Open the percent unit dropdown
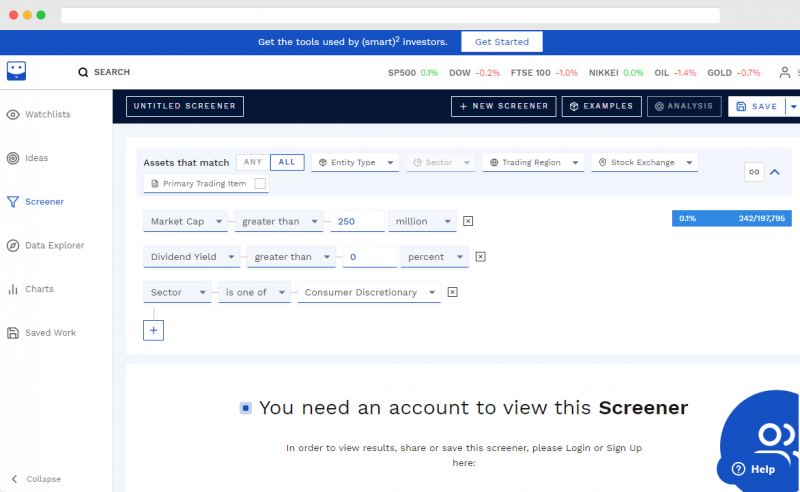 (434, 257)
